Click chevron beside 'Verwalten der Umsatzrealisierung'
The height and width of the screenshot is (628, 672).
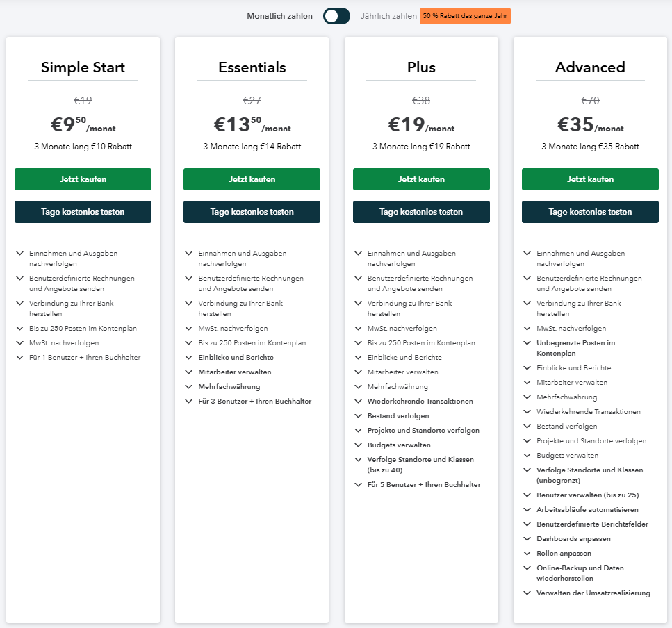[x=527, y=593]
